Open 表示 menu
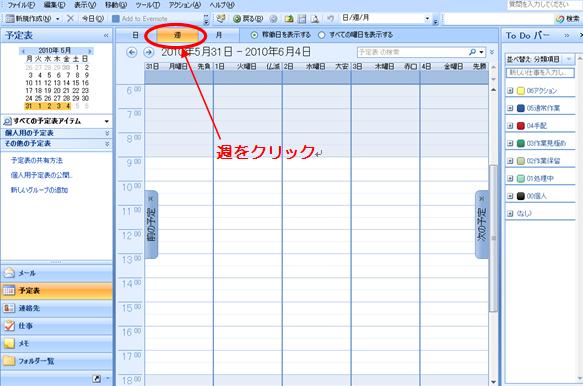583x386 pixels. tap(85, 5)
